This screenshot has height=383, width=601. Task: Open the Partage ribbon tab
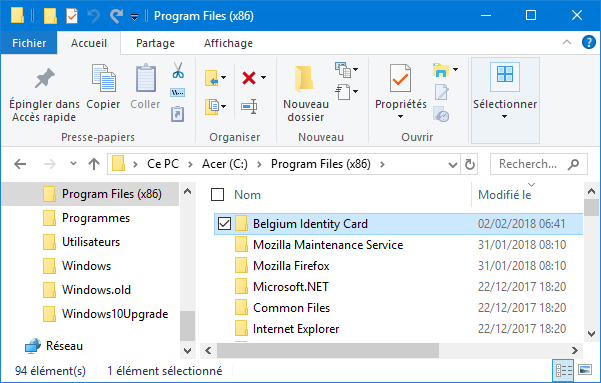click(x=155, y=43)
